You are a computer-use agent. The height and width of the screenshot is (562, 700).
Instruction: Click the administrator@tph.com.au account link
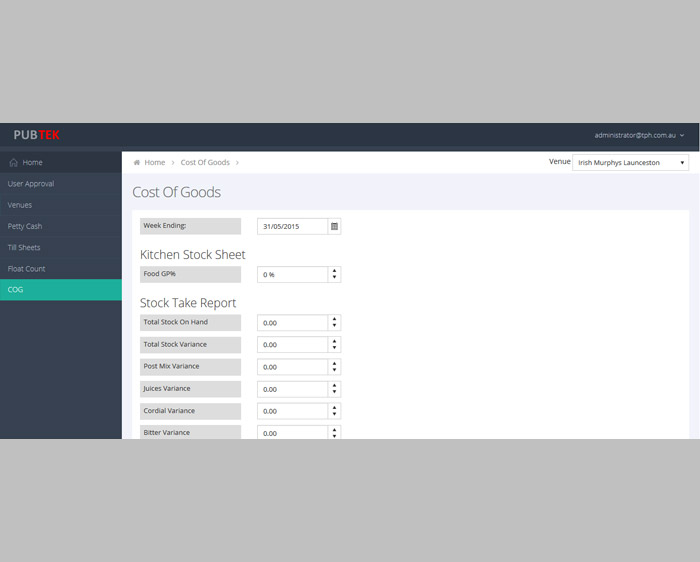636,135
